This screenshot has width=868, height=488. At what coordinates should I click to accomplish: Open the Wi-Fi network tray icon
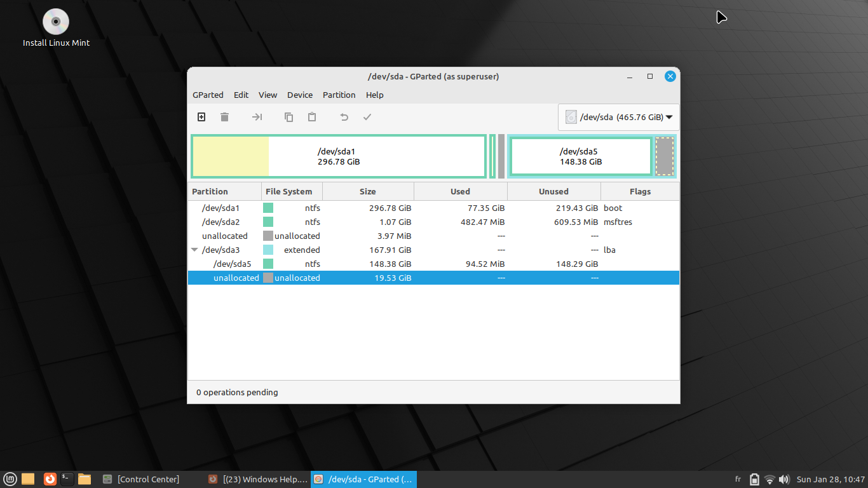[x=770, y=479]
